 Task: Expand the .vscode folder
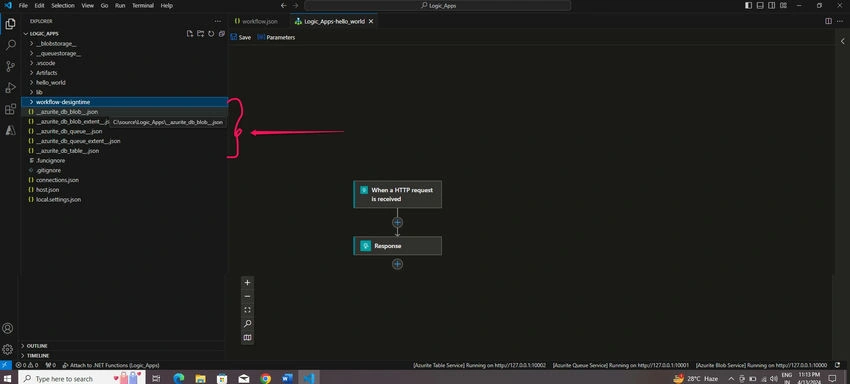(x=124, y=63)
